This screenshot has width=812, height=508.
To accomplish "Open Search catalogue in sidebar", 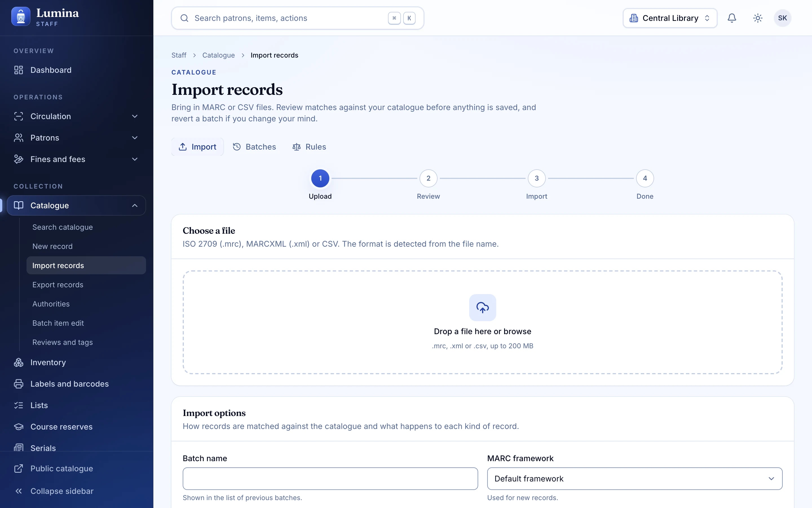I will point(86,227).
